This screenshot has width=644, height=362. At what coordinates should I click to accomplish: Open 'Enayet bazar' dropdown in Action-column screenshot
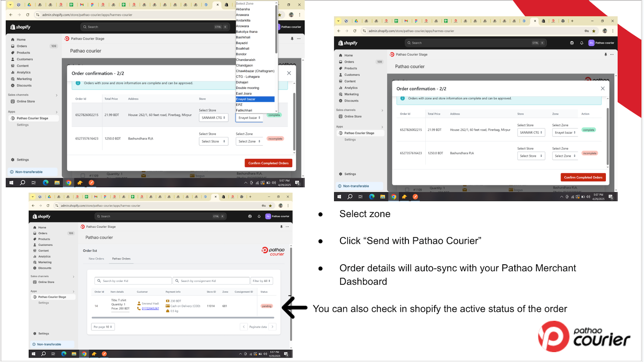click(565, 132)
